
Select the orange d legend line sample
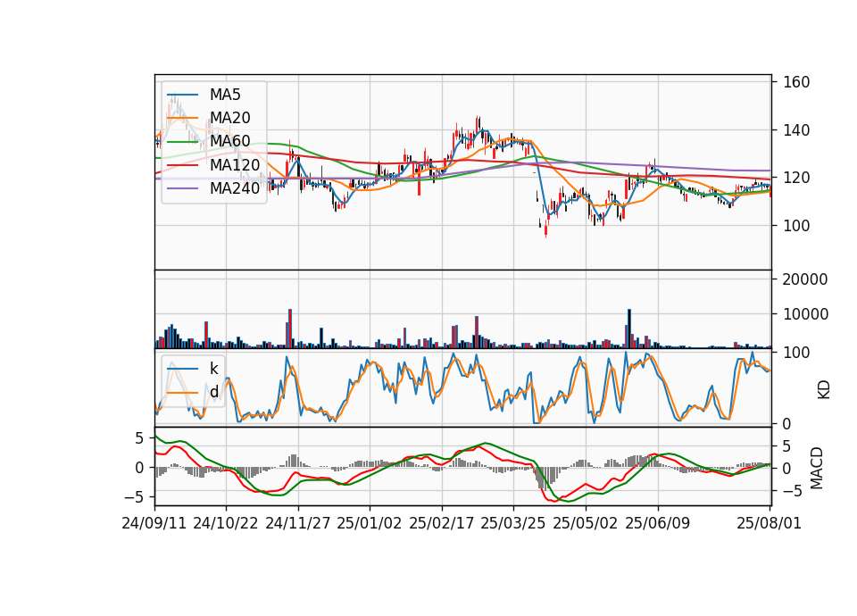click(x=182, y=392)
